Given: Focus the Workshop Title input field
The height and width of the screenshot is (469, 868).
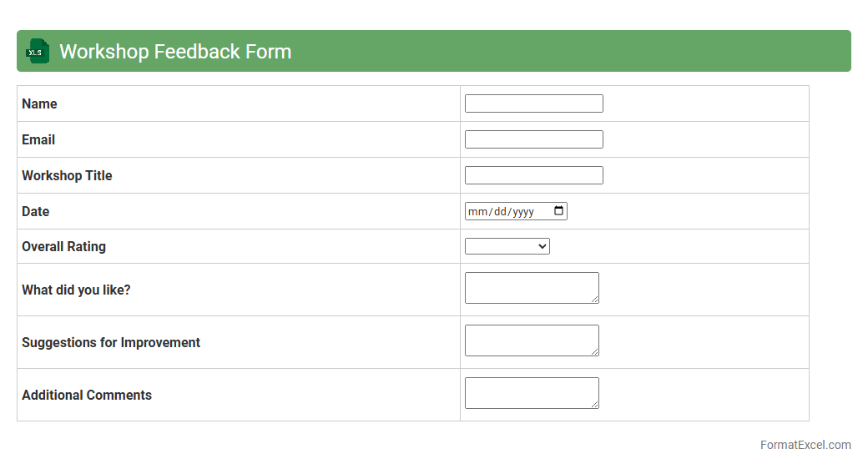Looking at the screenshot, I should 533,175.
